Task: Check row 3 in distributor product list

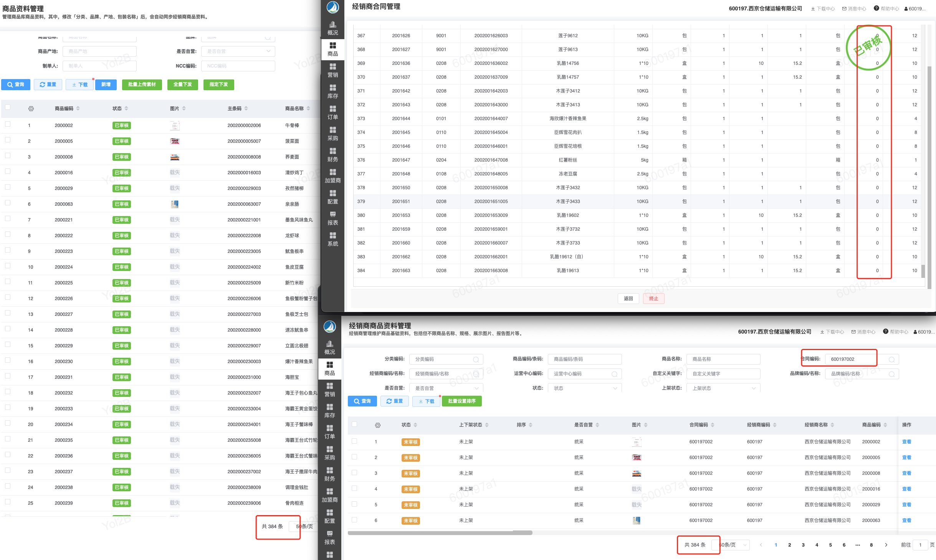Action: [354, 473]
